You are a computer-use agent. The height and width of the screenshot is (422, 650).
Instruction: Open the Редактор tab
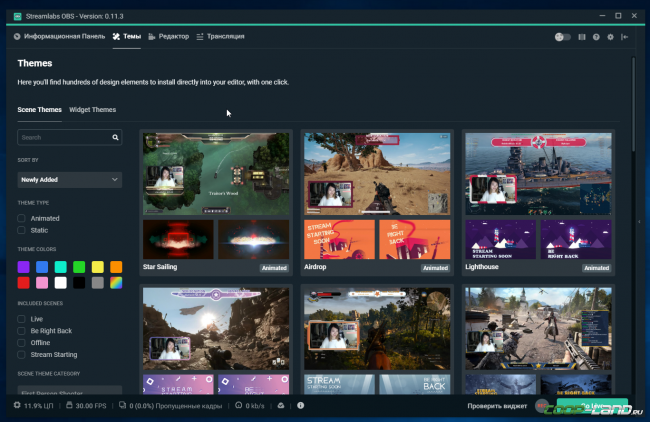[168, 36]
